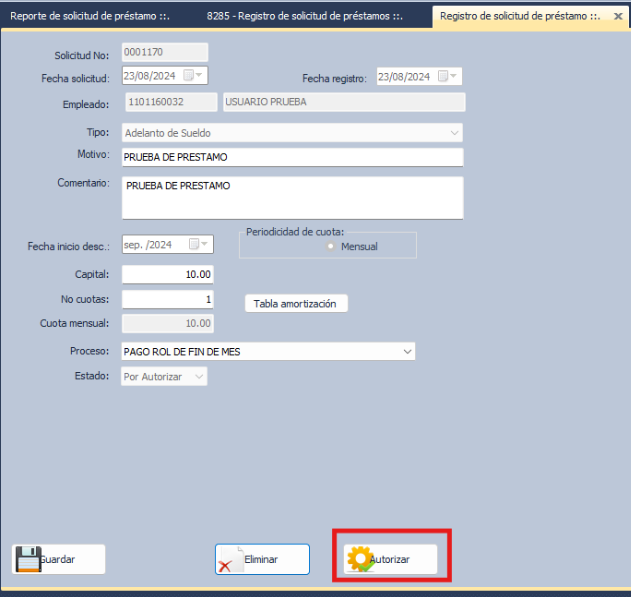The image size is (631, 597).
Task: Open the Fecha solicitud calendar picker
Action: (199, 75)
